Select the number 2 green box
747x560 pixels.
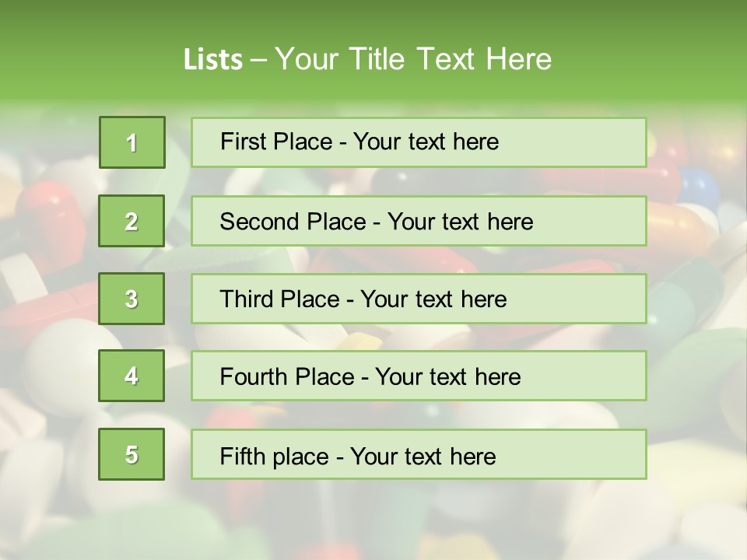[132, 221]
